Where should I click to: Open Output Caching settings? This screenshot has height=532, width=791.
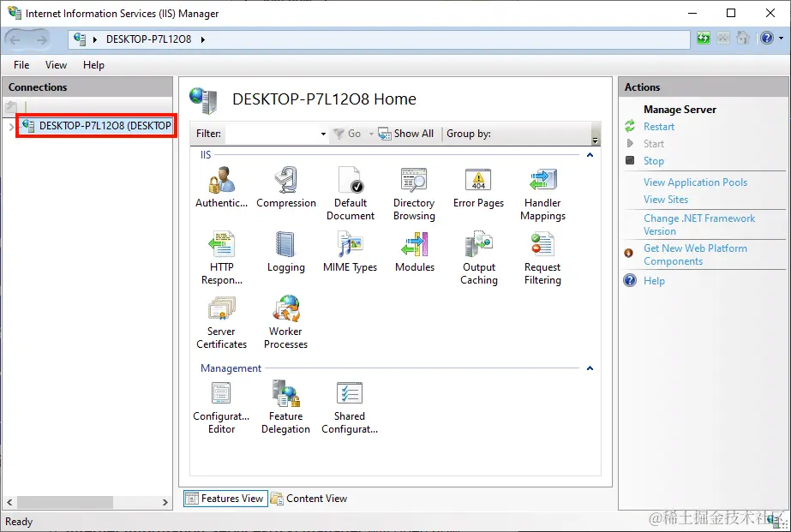coord(479,258)
